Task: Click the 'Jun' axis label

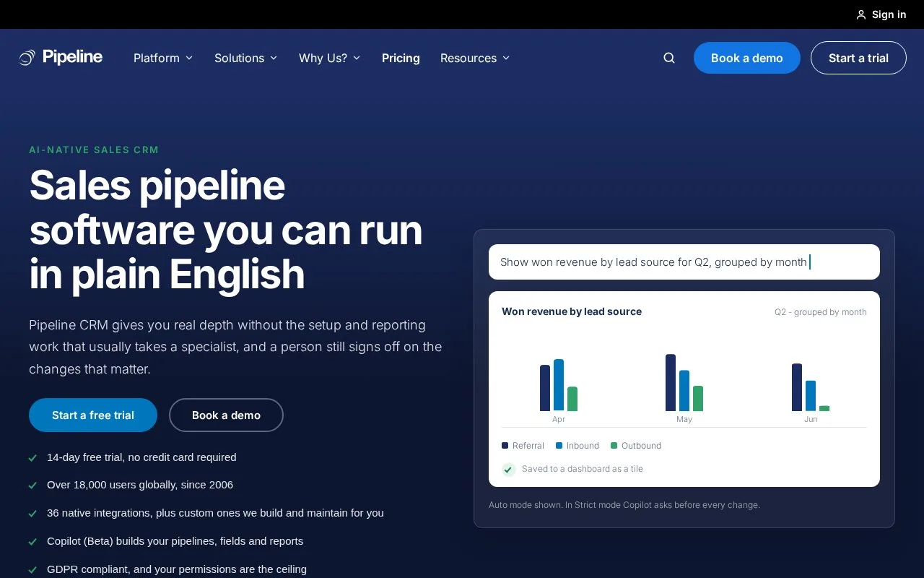Action: pos(811,419)
